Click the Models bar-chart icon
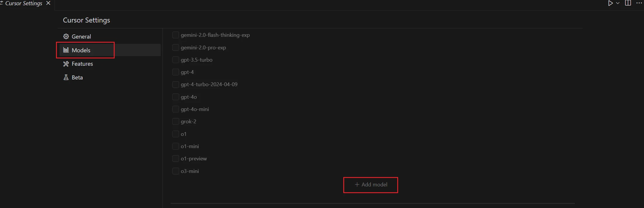The height and width of the screenshot is (208, 644). click(x=66, y=50)
